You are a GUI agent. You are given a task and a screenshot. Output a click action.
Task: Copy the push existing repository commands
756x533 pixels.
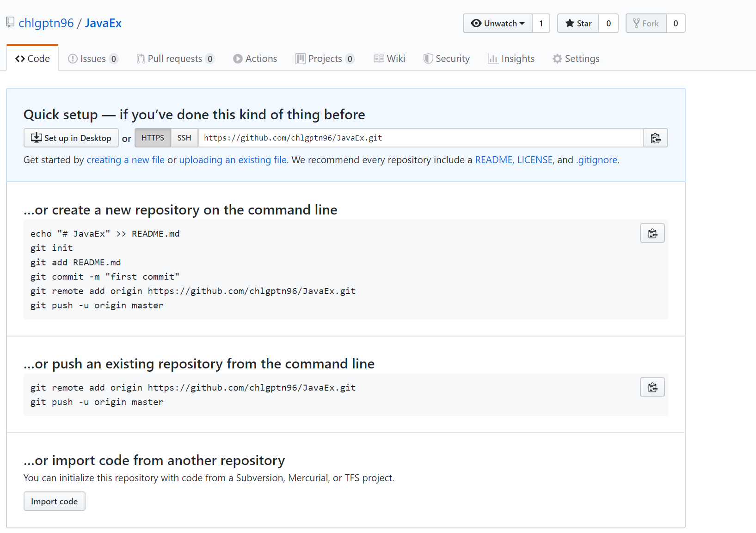pos(652,387)
